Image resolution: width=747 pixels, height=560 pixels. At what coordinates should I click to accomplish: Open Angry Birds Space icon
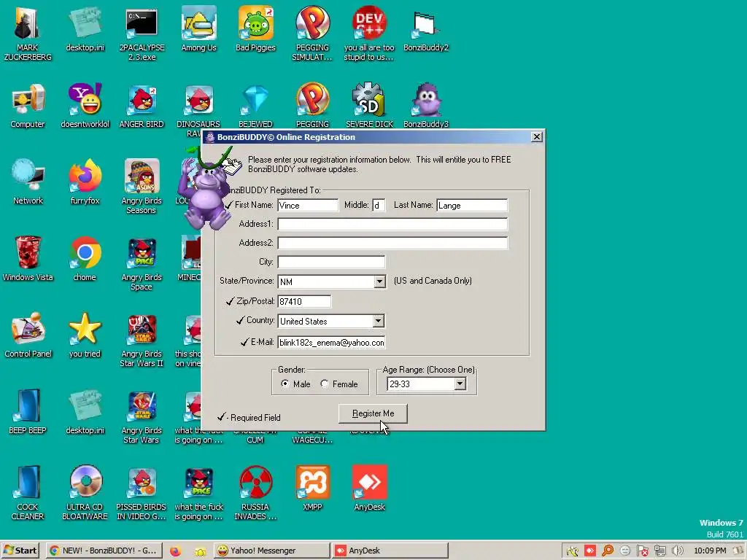(142, 262)
